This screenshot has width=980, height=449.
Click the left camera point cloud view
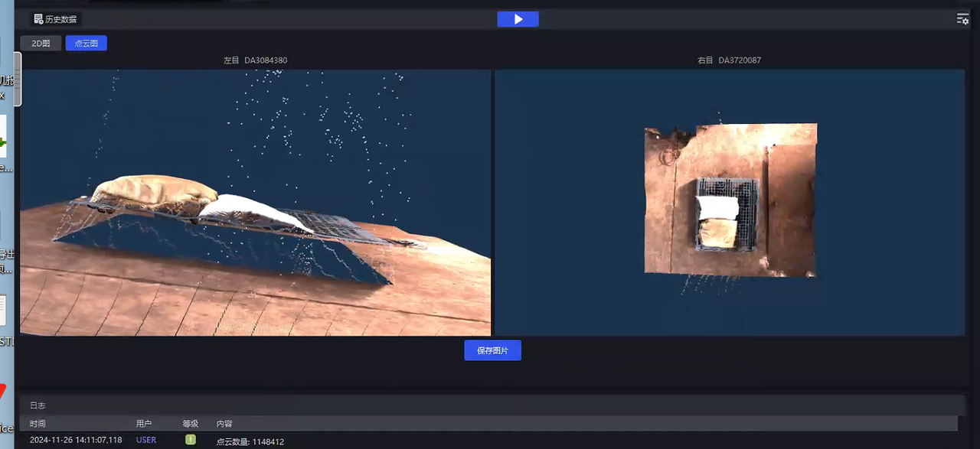[255, 203]
